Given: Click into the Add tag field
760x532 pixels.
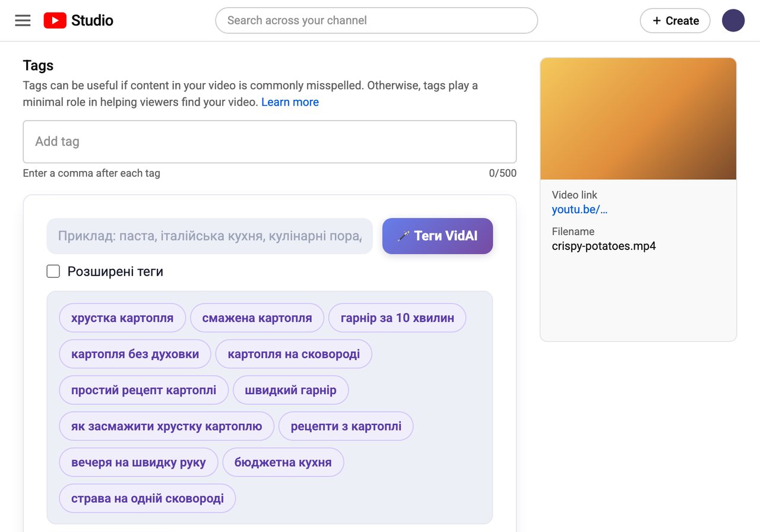Looking at the screenshot, I should click(270, 142).
